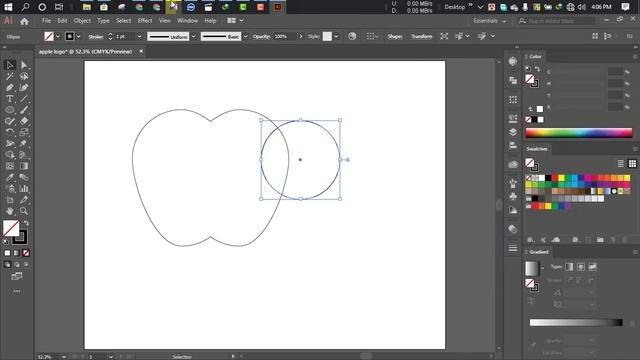Open the Object menu
Image resolution: width=640 pixels, height=360 pixels.
[x=82, y=20]
